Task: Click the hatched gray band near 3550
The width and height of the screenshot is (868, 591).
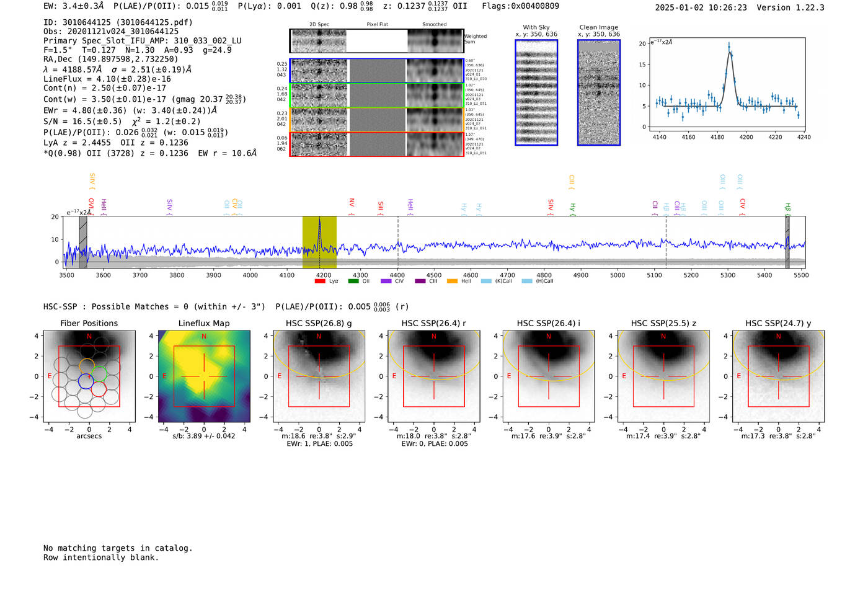Action: [x=83, y=242]
